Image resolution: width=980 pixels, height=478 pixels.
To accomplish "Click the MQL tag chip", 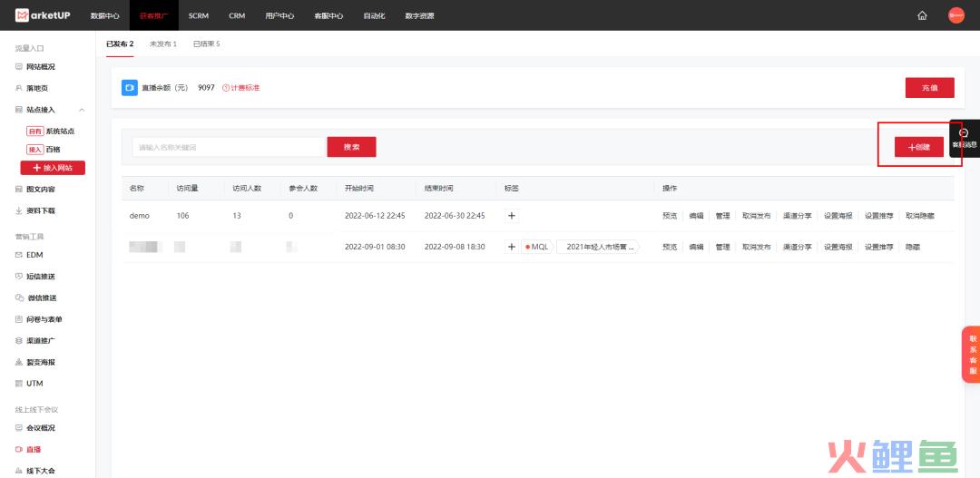I will click(537, 247).
